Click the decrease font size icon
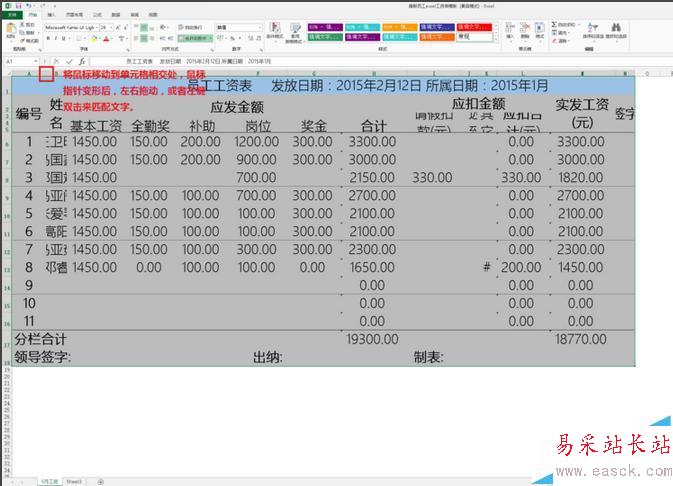Viewport: 673px width, 486px height. [x=125, y=27]
